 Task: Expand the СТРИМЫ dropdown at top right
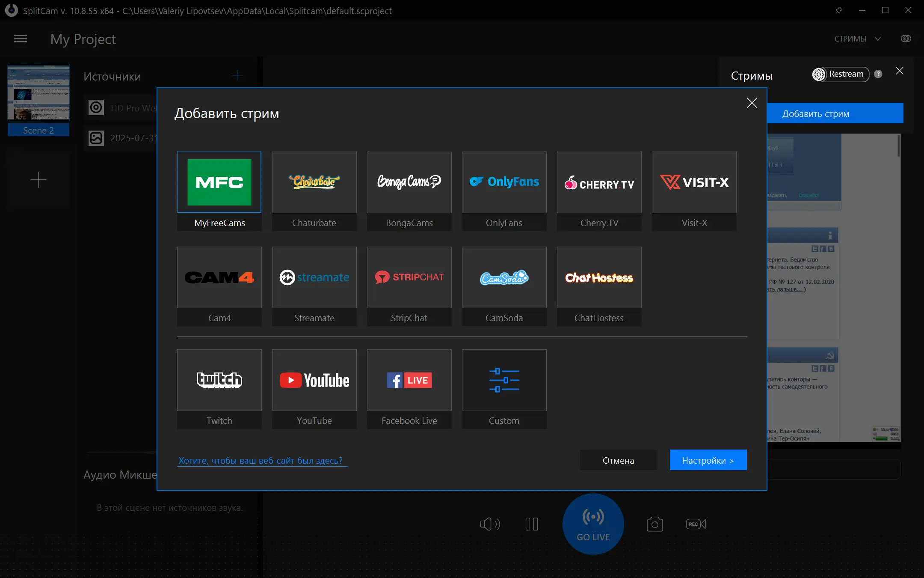coord(857,39)
